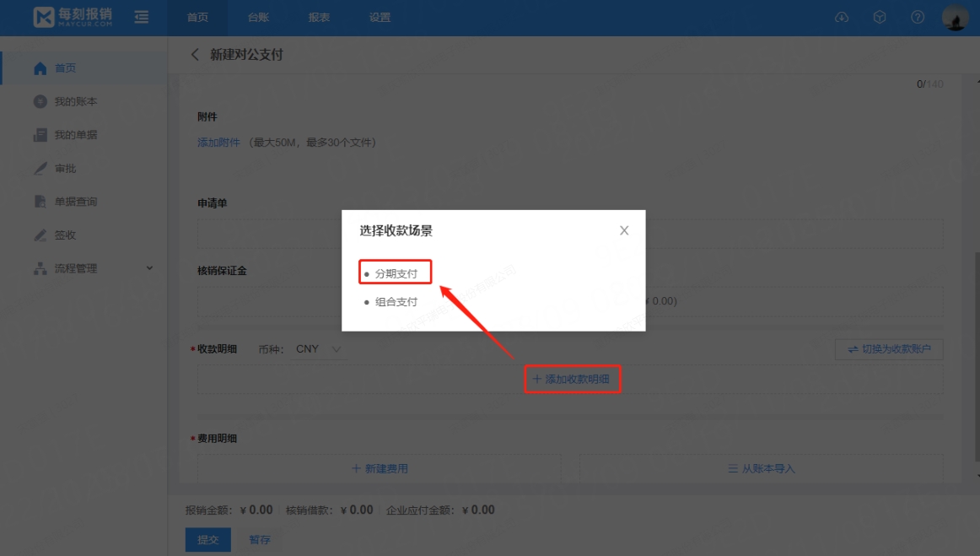Open the 报表 top navigation tab

319,18
